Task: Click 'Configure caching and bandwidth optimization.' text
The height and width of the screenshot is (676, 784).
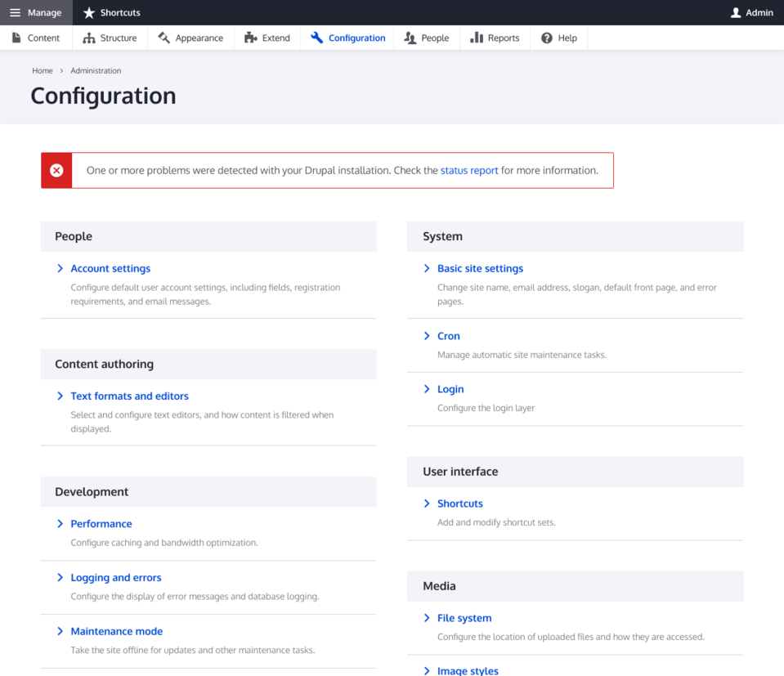Action: coord(164,543)
